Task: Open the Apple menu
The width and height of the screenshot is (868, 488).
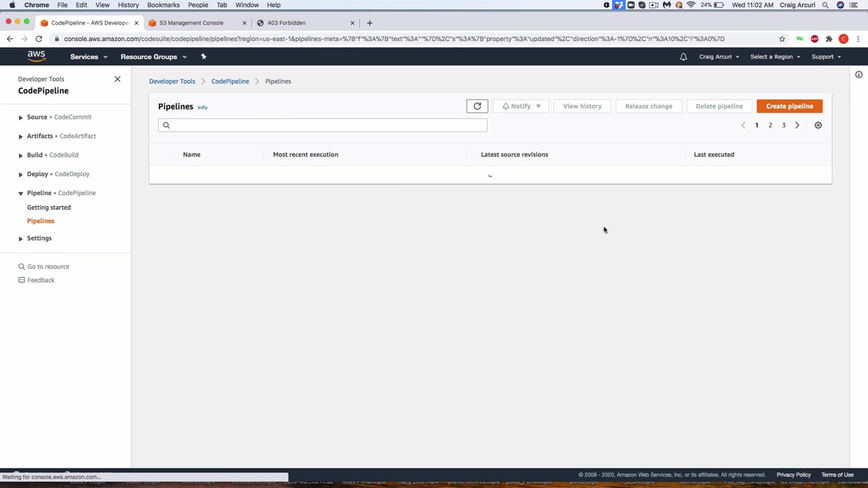Action: click(12, 5)
